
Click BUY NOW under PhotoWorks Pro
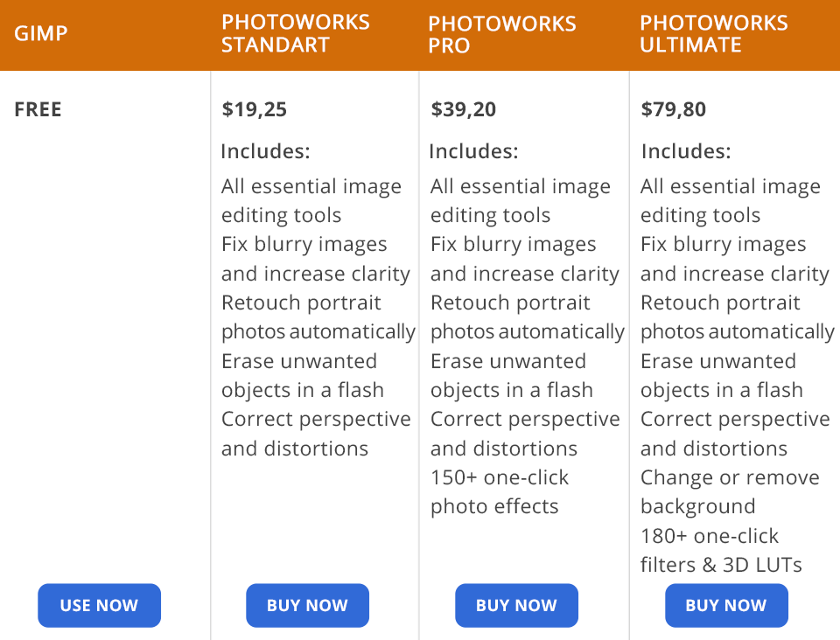pos(516,605)
